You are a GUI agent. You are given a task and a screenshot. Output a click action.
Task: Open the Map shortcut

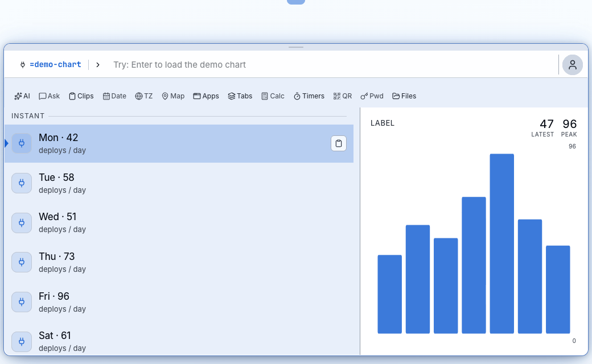(x=173, y=96)
